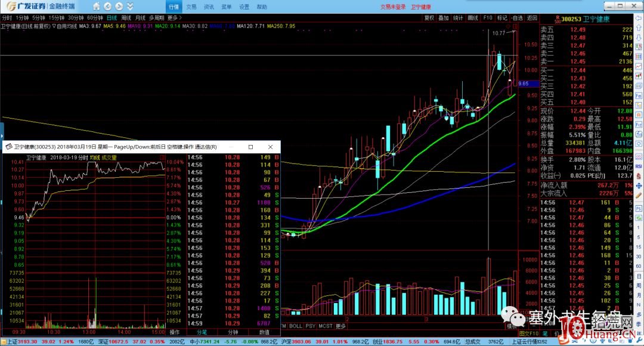Screen dimensions: 644x346
Task: Maximize the 卫宁健康 intraday popup window
Action: coord(250,147)
